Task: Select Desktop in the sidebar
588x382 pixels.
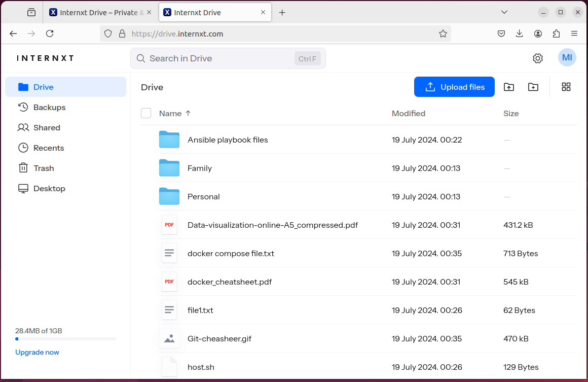Action: pos(49,188)
